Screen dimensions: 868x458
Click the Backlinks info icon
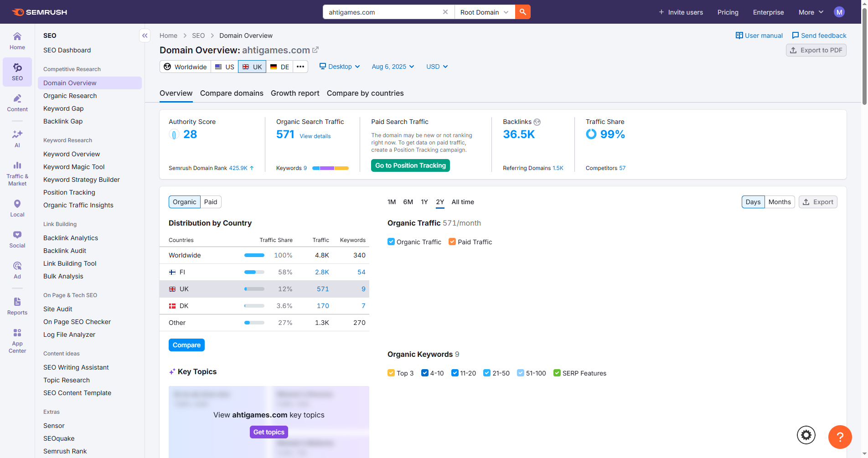point(537,122)
